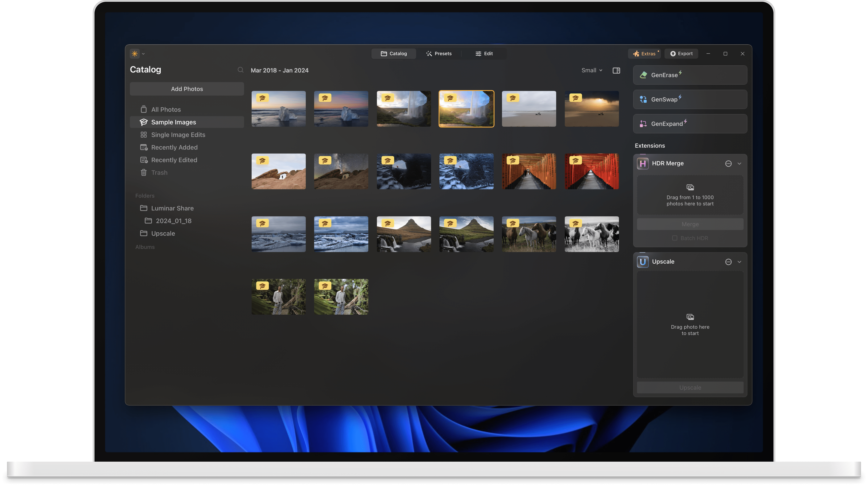Viewport: 868px width, 485px height.
Task: Open the Small thumbnail size dropdown
Action: [591, 70]
